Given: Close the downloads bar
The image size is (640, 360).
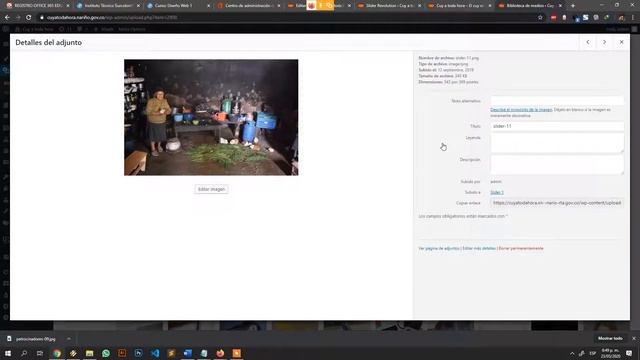Looking at the screenshot, I should tap(633, 338).
